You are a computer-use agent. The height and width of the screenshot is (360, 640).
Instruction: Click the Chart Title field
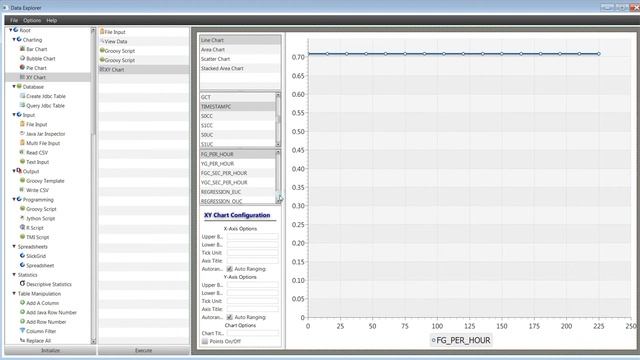(x=253, y=333)
